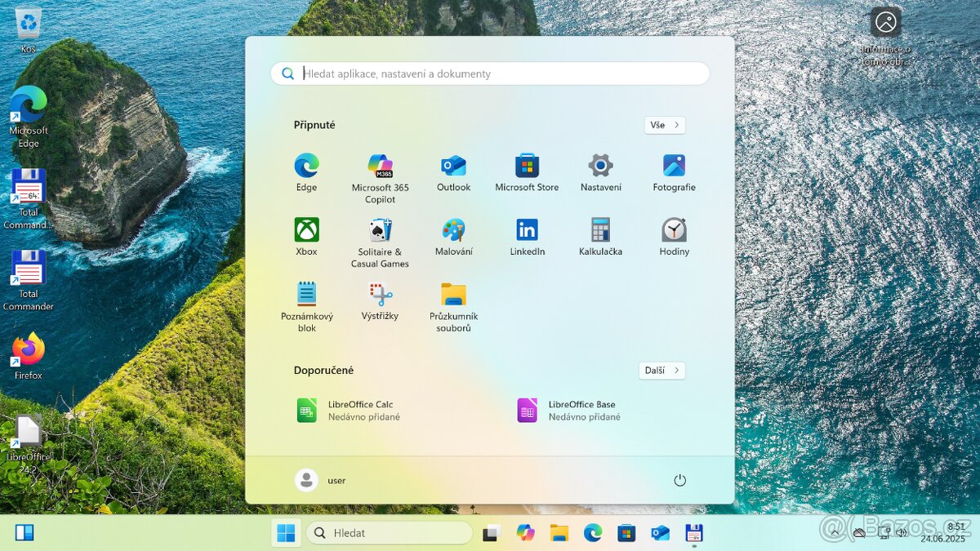
Task: Open Copilot from the taskbar
Action: point(526,532)
